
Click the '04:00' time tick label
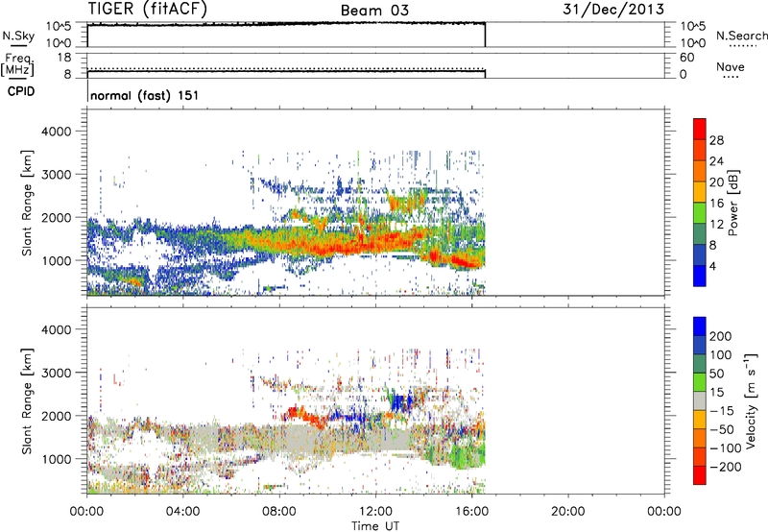(182, 512)
